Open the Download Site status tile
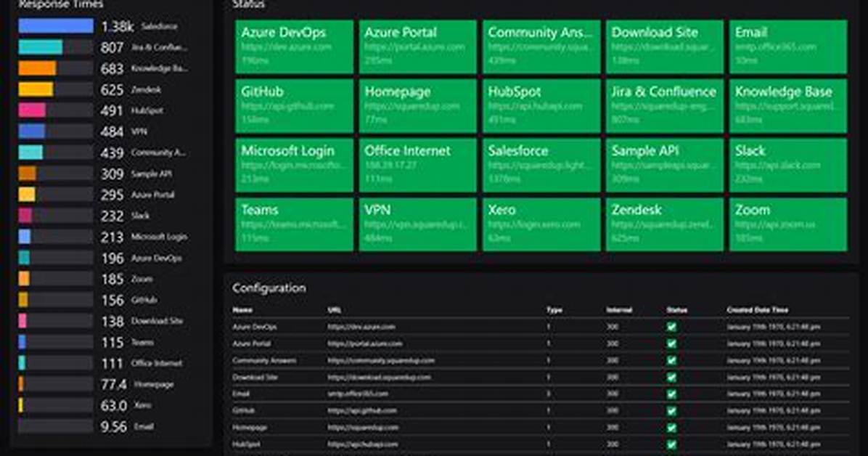 click(x=664, y=47)
